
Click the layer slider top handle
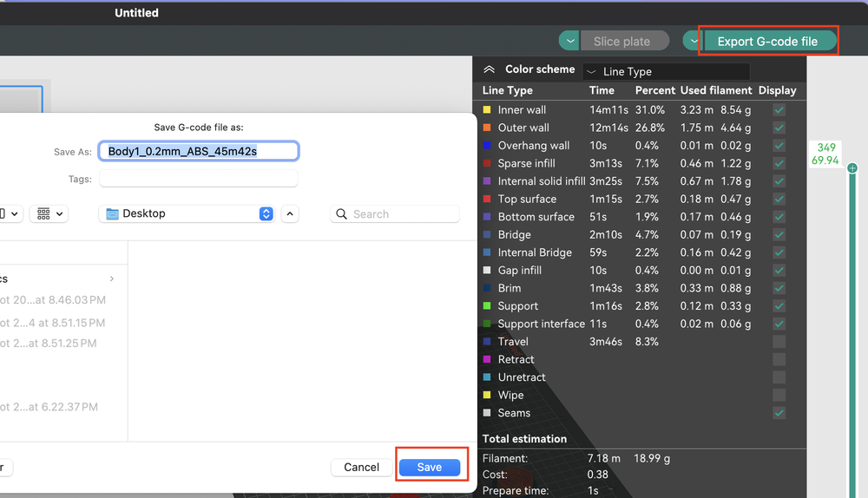click(x=852, y=168)
